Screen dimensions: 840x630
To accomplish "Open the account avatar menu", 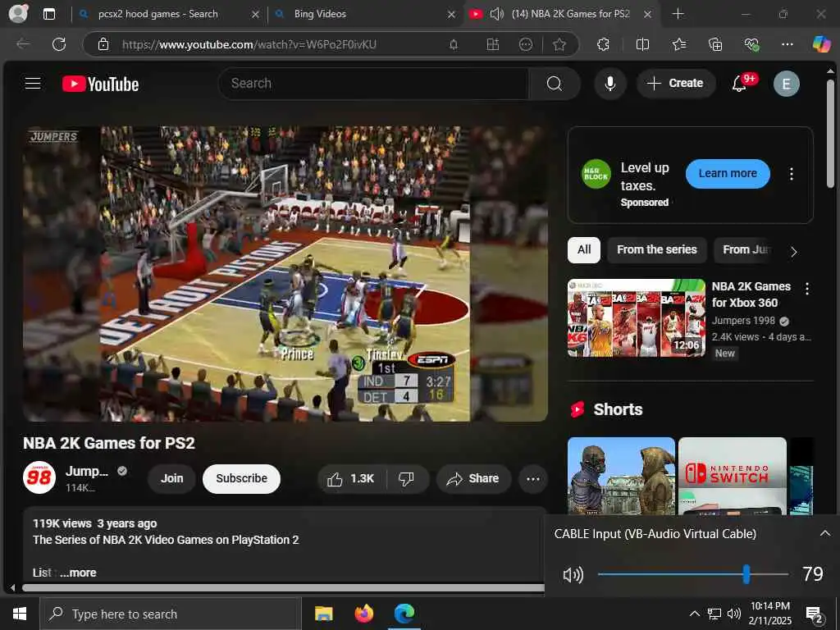I will pos(786,84).
